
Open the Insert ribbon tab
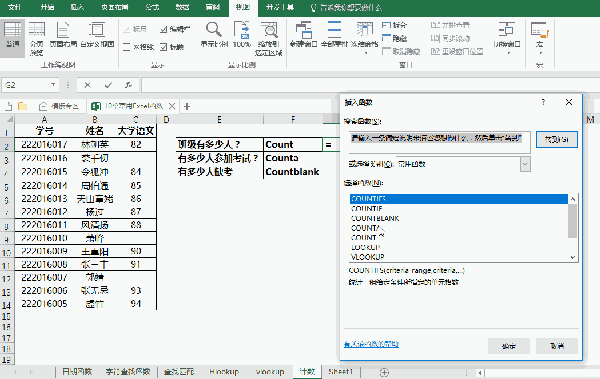point(77,7)
